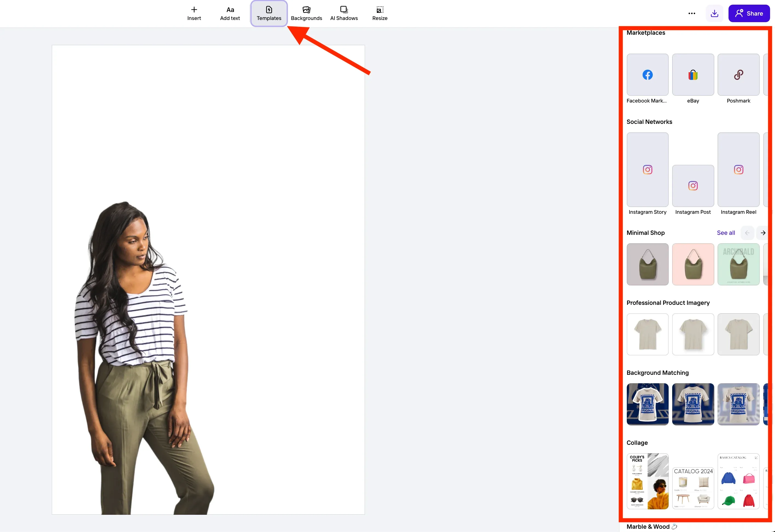Click the Share button
The width and height of the screenshot is (775, 532).
pos(749,13)
